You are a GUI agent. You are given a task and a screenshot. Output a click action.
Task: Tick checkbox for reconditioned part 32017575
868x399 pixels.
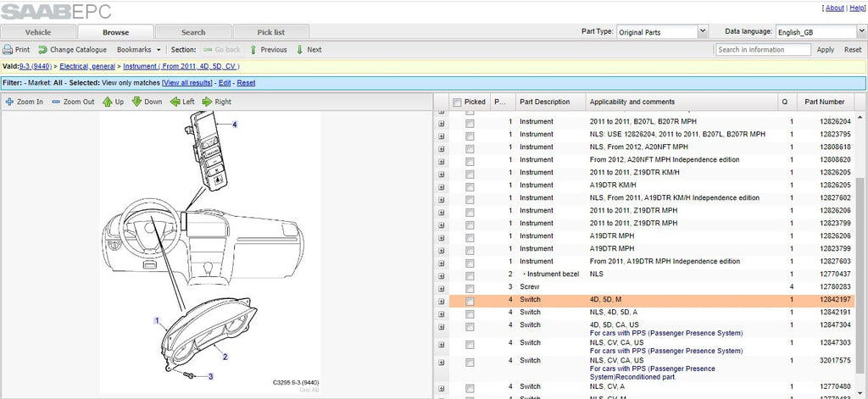(x=470, y=363)
